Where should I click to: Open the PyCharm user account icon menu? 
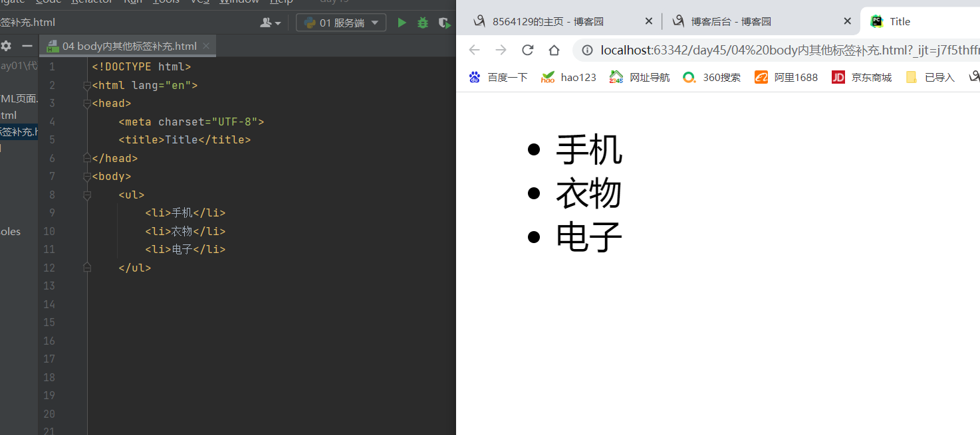click(x=270, y=23)
